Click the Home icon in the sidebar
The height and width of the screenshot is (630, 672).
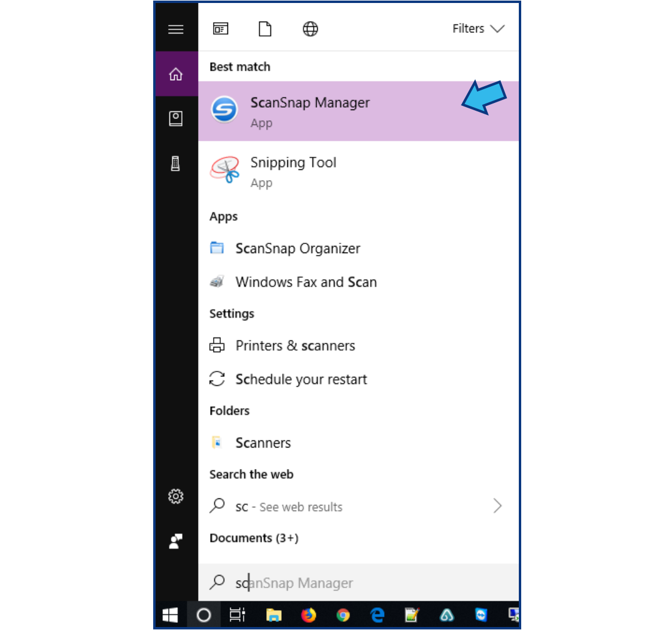[x=176, y=73]
